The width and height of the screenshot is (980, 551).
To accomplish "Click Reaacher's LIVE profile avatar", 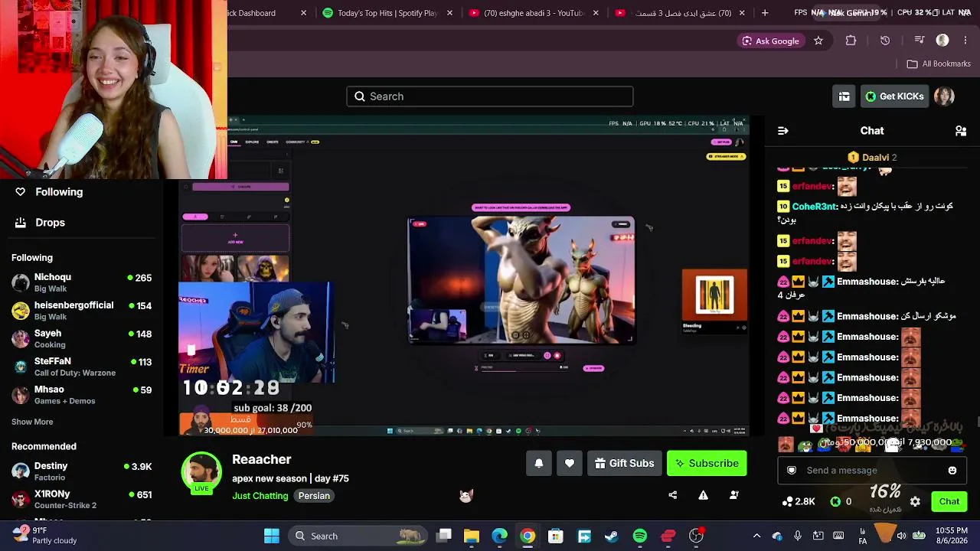I will [x=201, y=472].
